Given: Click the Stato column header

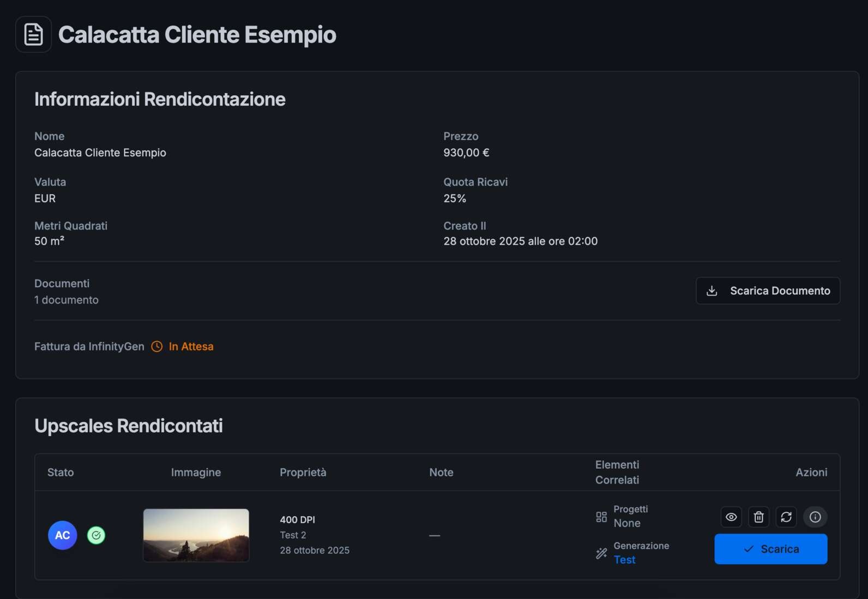Looking at the screenshot, I should (61, 473).
